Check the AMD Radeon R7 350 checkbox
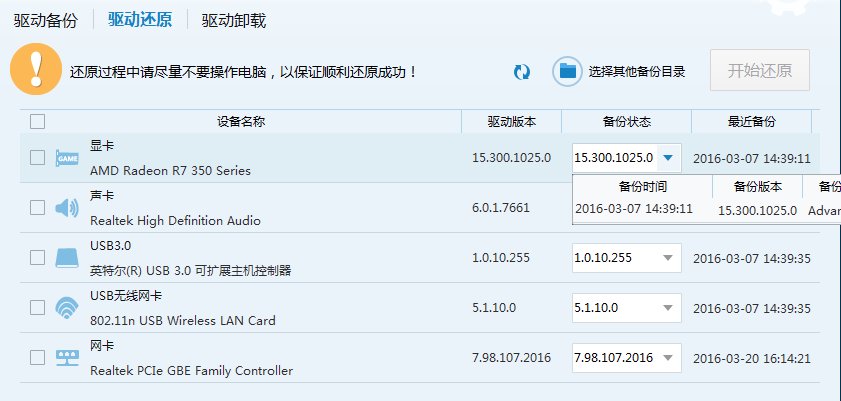This screenshot has height=401, width=841. pyautogui.click(x=38, y=158)
